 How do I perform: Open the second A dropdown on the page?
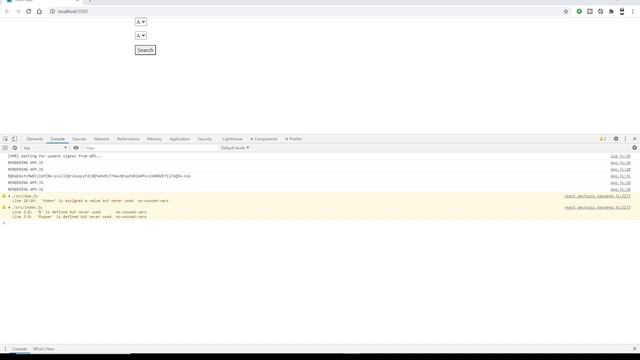point(140,36)
